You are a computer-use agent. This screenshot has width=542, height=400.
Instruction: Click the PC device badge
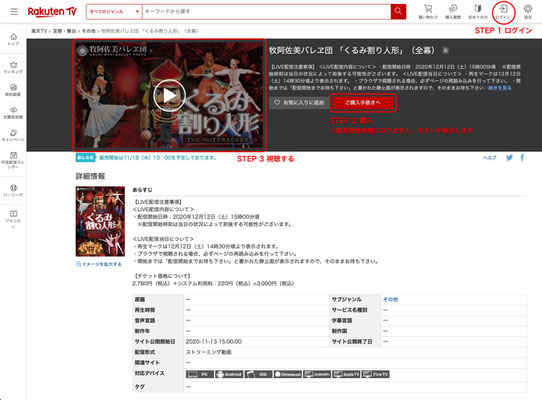pyautogui.click(x=200, y=374)
